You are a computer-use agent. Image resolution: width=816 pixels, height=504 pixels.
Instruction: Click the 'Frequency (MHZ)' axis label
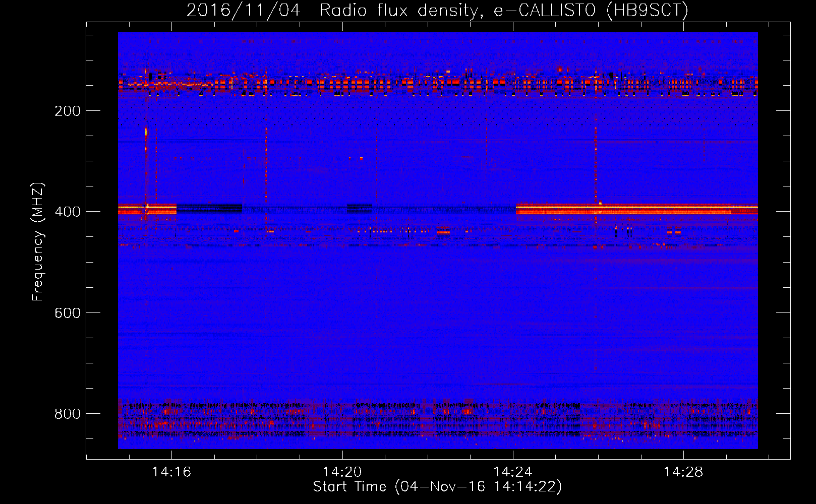[38, 241]
